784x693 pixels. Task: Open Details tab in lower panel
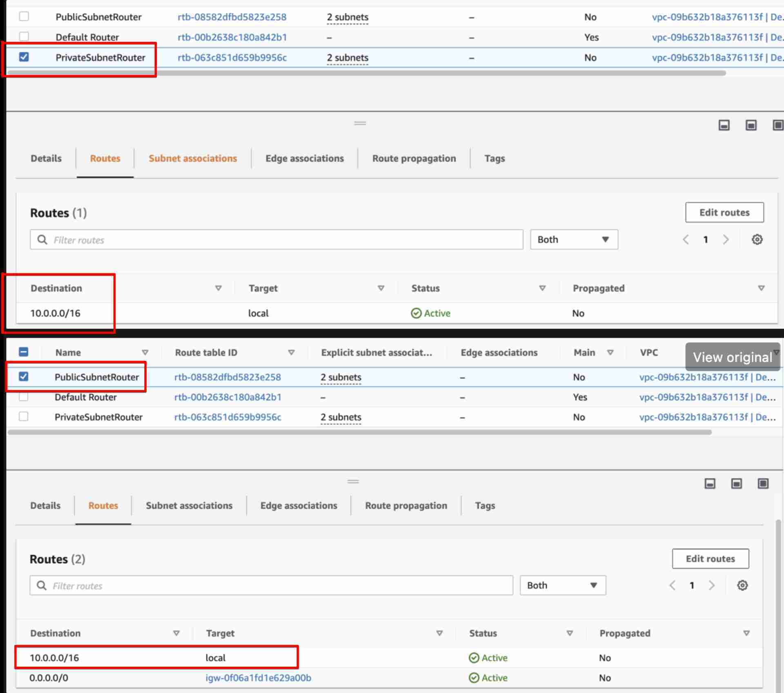pyautogui.click(x=45, y=506)
